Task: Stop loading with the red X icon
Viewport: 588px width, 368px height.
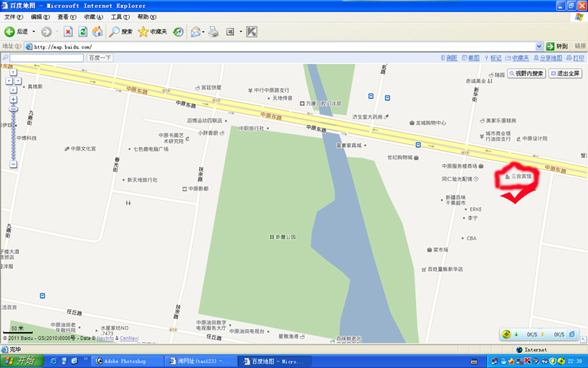Action: click(x=68, y=32)
